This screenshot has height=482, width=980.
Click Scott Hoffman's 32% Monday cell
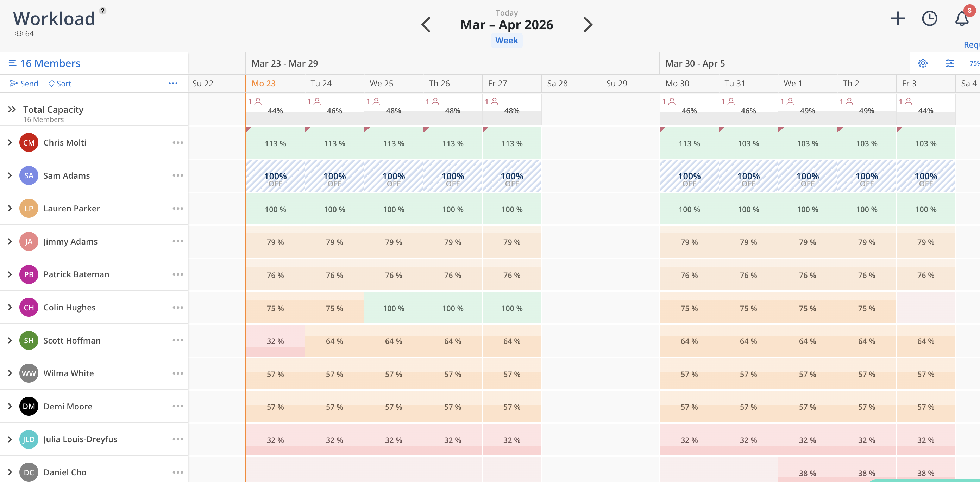click(275, 341)
